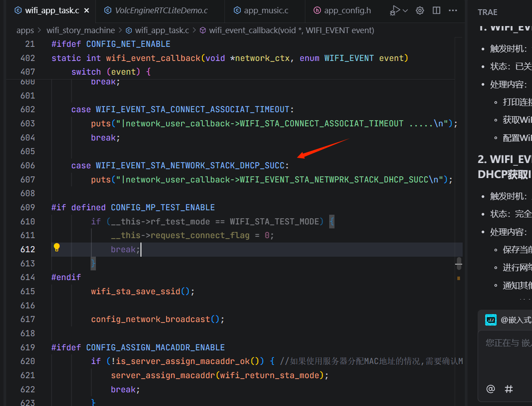Click WIFI_EVENT_STA_CONNECT_ASSOCIAT_TIMEOUT case label
Image resolution: width=532 pixels, height=406 pixels.
[192, 109]
